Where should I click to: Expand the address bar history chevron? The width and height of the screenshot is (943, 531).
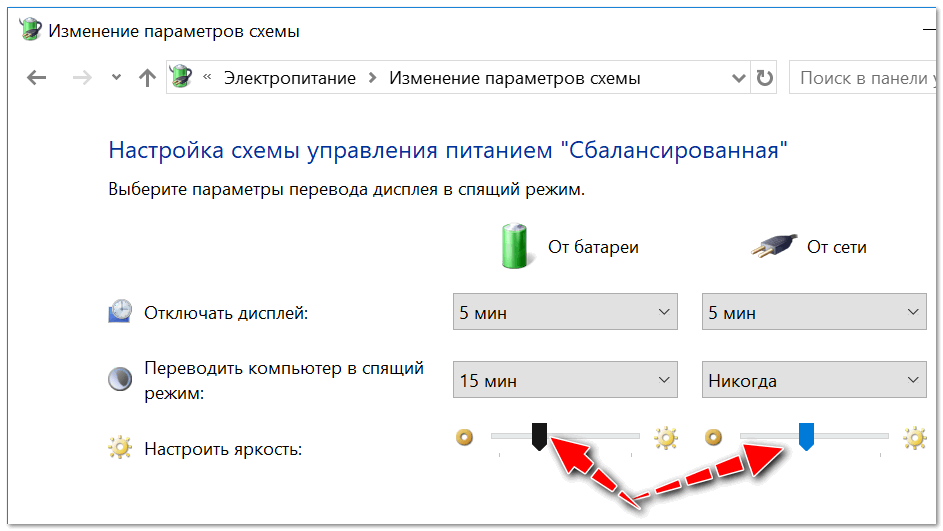tap(738, 78)
